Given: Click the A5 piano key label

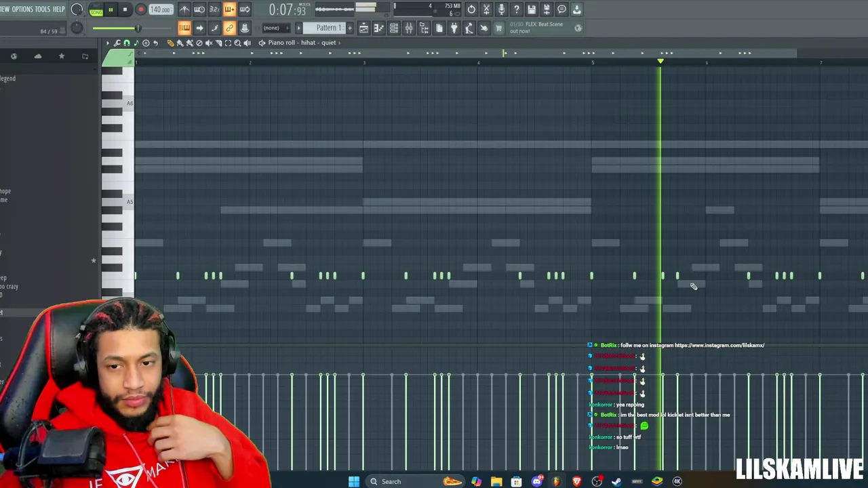Looking at the screenshot, I should [130, 201].
